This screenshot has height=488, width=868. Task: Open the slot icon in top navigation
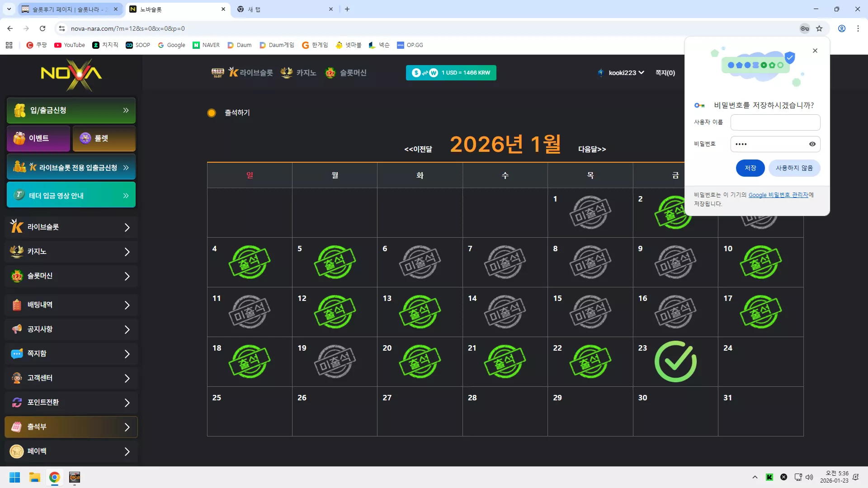[x=217, y=73]
